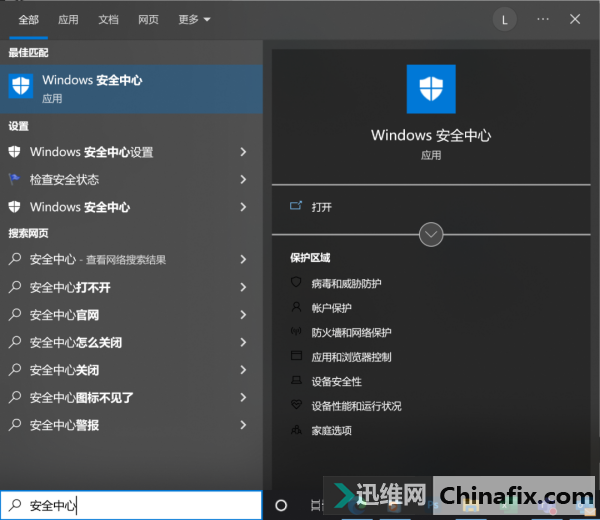The height and width of the screenshot is (520, 600).
Task: Click the 安全中心 search input box
Action: [x=131, y=505]
